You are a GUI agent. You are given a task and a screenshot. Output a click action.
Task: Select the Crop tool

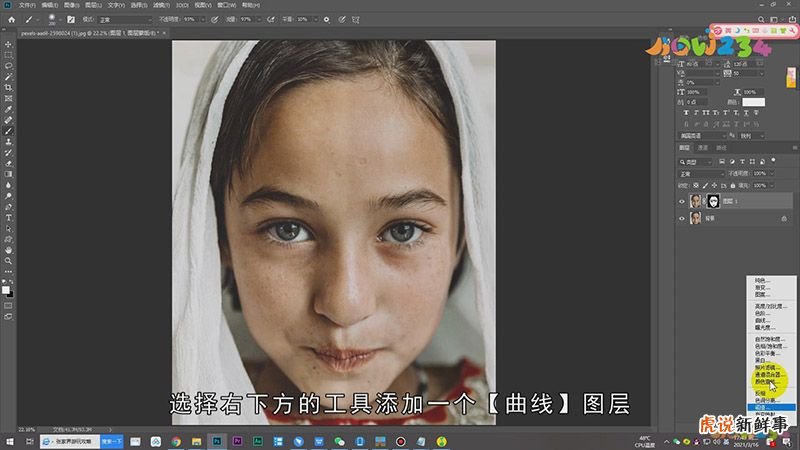8,88
